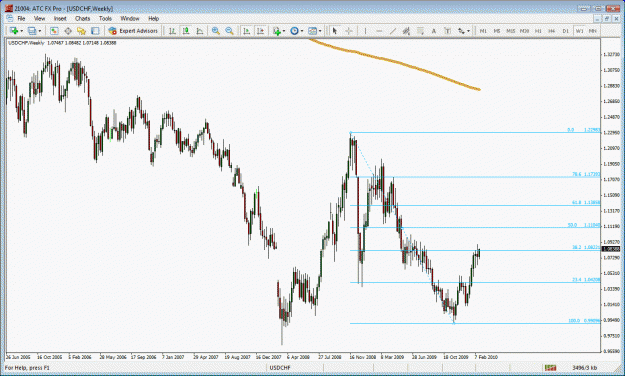Switch timeframe to MN monthly
Image resolution: width=625 pixels, height=376 pixels.
(593, 31)
